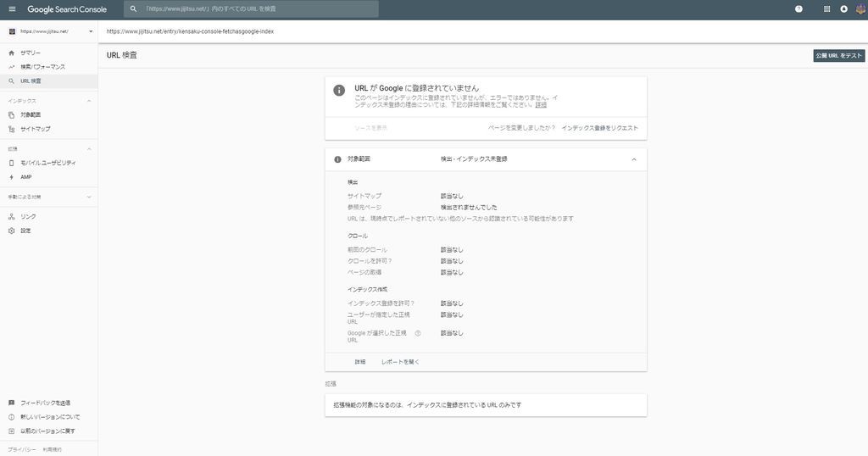The image size is (868, 456).
Task: Click info icon beside URL が Google に登録されていません
Action: [339, 90]
